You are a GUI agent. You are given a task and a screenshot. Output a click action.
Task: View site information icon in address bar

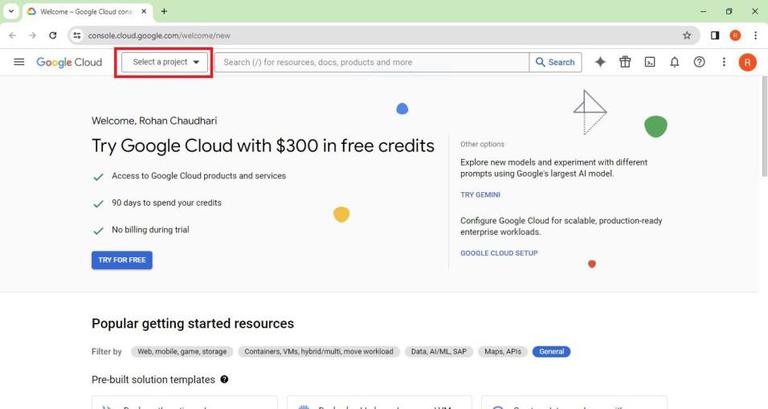click(x=77, y=35)
